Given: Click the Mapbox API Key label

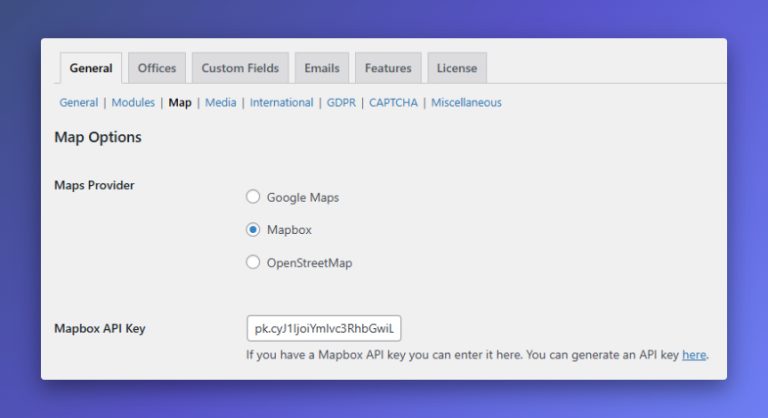Looking at the screenshot, I should [x=100, y=328].
